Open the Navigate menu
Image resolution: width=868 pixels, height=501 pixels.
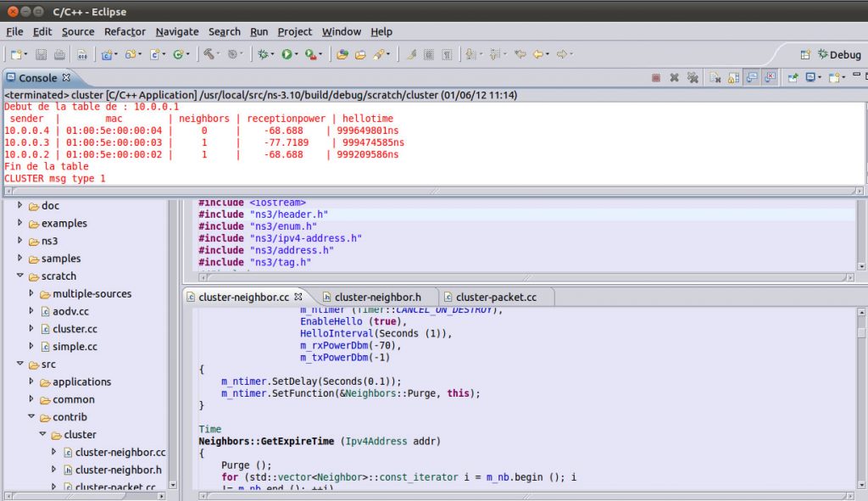pos(177,31)
